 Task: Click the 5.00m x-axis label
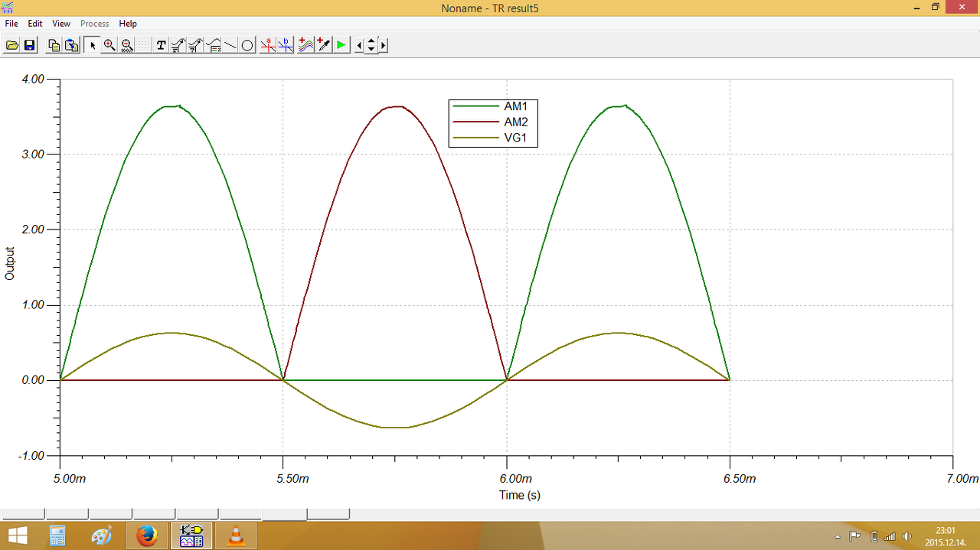pos(69,479)
